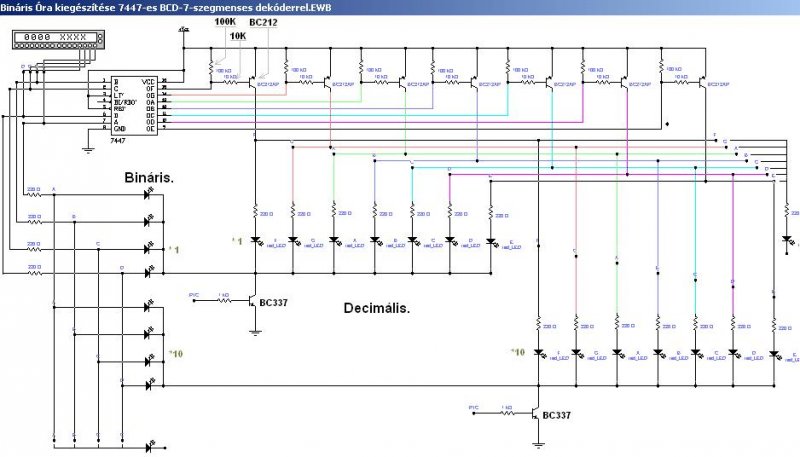Select the OB output pin on the 7447

pyautogui.click(x=150, y=109)
